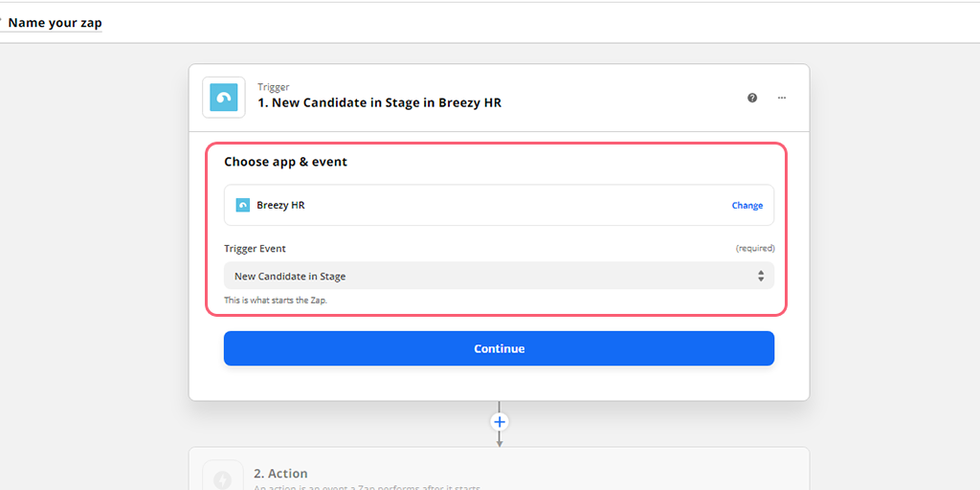
Task: Add a step with the plus button
Action: point(499,422)
